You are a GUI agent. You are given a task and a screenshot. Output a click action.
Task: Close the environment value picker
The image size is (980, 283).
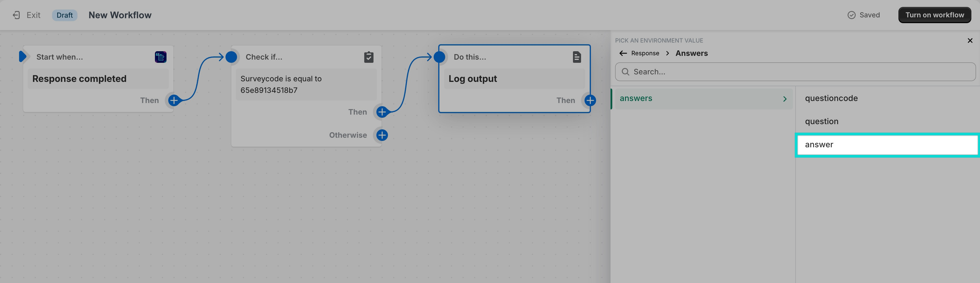tap(970, 41)
